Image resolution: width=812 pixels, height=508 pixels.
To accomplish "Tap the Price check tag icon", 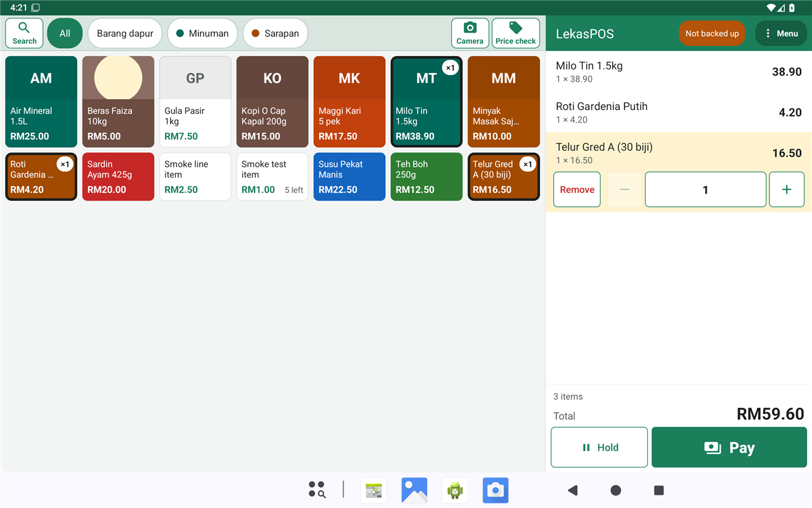I will pyautogui.click(x=516, y=33).
